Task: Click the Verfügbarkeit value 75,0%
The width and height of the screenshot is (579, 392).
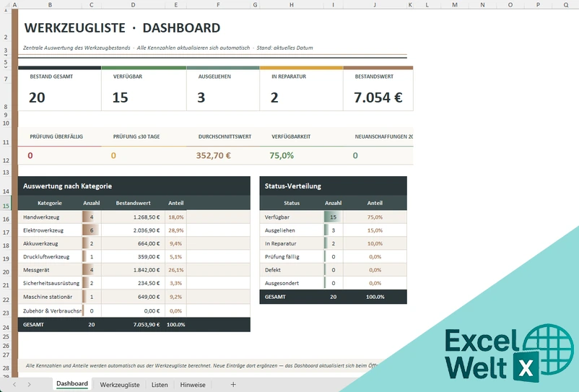Action: coord(282,155)
